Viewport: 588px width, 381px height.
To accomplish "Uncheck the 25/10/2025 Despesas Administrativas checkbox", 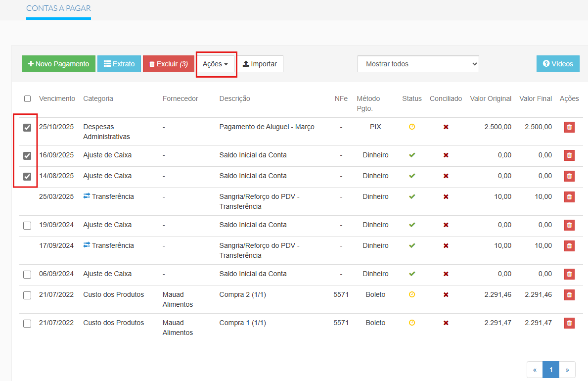I will (x=27, y=128).
